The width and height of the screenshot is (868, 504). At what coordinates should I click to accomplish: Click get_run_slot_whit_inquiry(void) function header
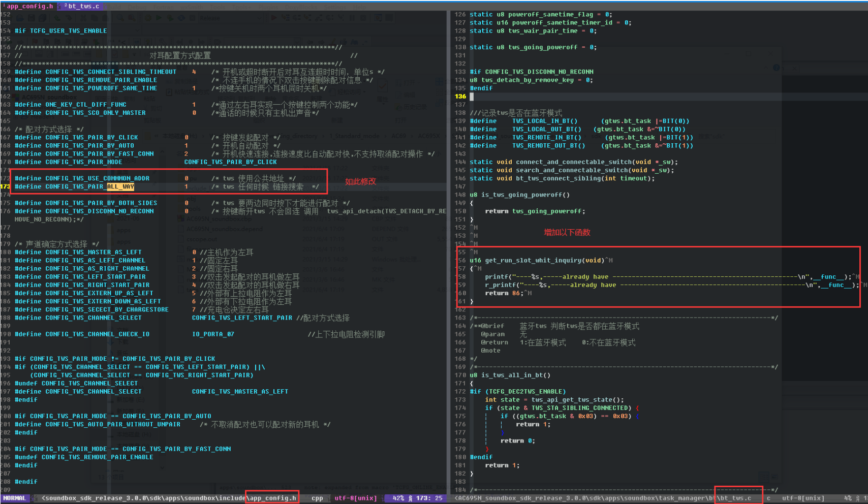point(537,261)
